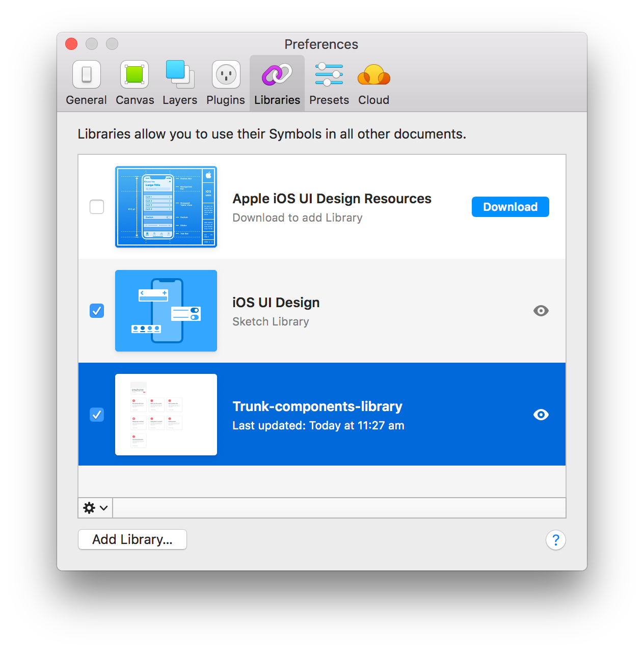Close the Preferences window
Image resolution: width=644 pixels, height=652 pixels.
(x=71, y=44)
